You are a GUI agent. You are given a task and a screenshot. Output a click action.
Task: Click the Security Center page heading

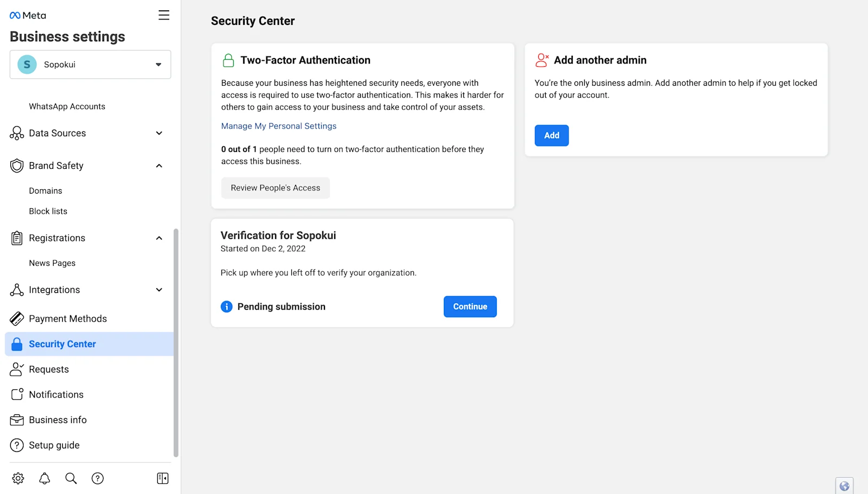click(x=253, y=21)
